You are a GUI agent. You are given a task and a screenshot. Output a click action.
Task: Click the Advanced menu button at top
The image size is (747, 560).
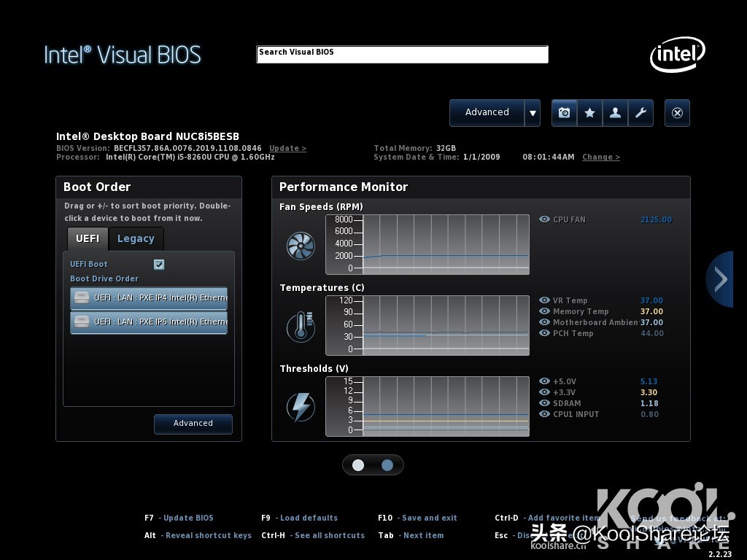[487, 113]
